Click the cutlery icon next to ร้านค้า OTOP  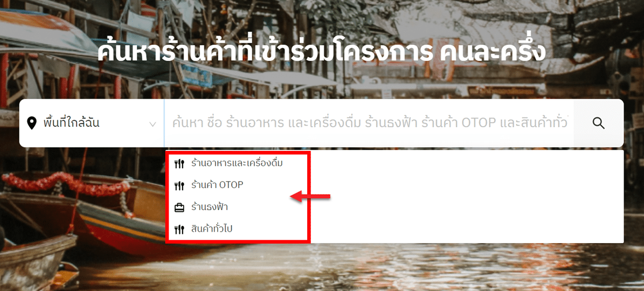[179, 186]
